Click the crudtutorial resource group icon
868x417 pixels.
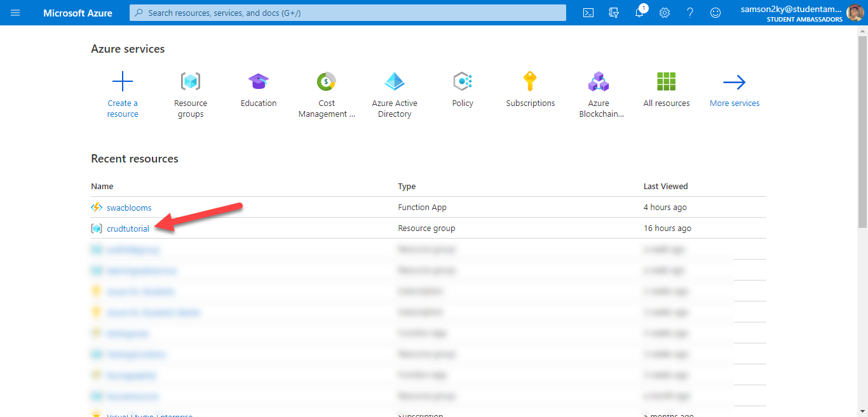click(x=97, y=228)
